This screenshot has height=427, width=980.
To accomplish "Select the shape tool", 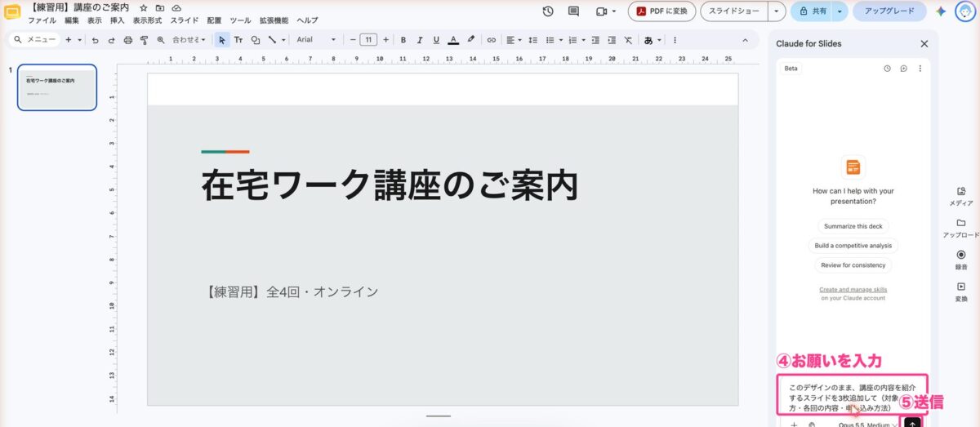I will 256,39.
